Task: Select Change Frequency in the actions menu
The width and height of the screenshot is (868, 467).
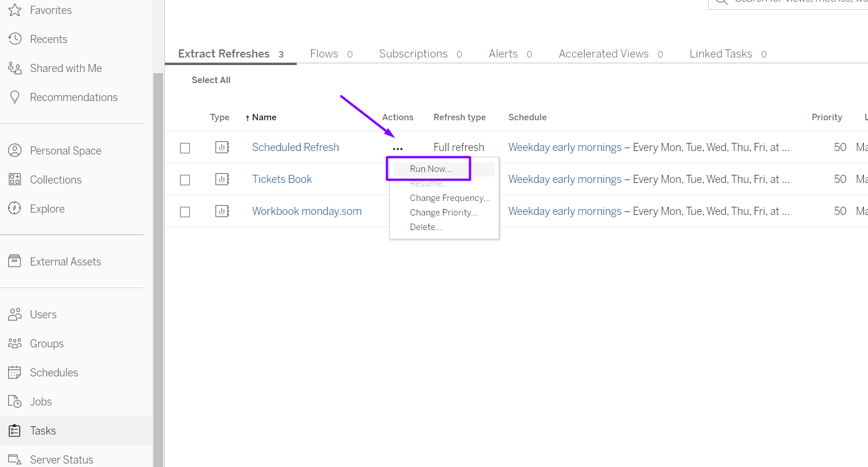Action: tap(449, 198)
